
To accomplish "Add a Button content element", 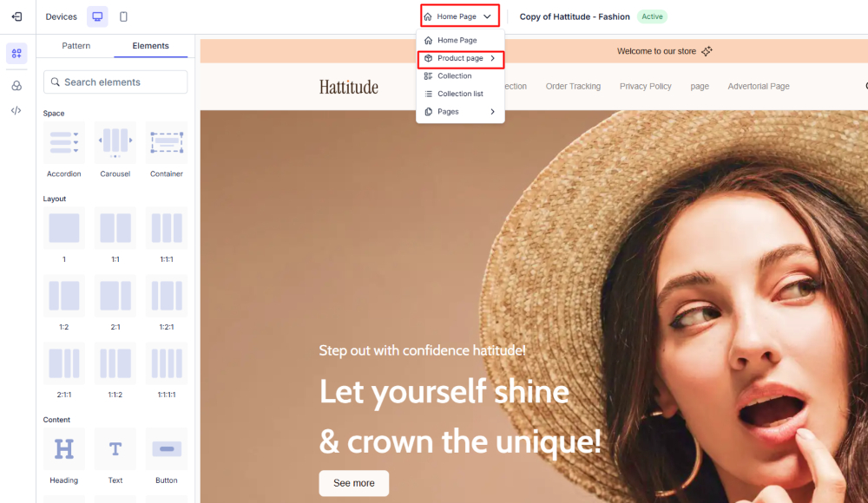I will pyautogui.click(x=166, y=449).
